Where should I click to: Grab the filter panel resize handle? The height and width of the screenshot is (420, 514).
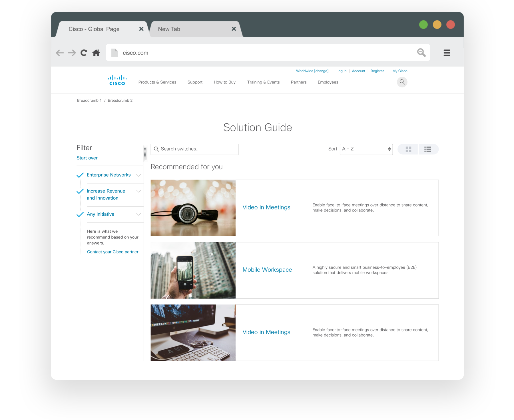[x=145, y=153]
